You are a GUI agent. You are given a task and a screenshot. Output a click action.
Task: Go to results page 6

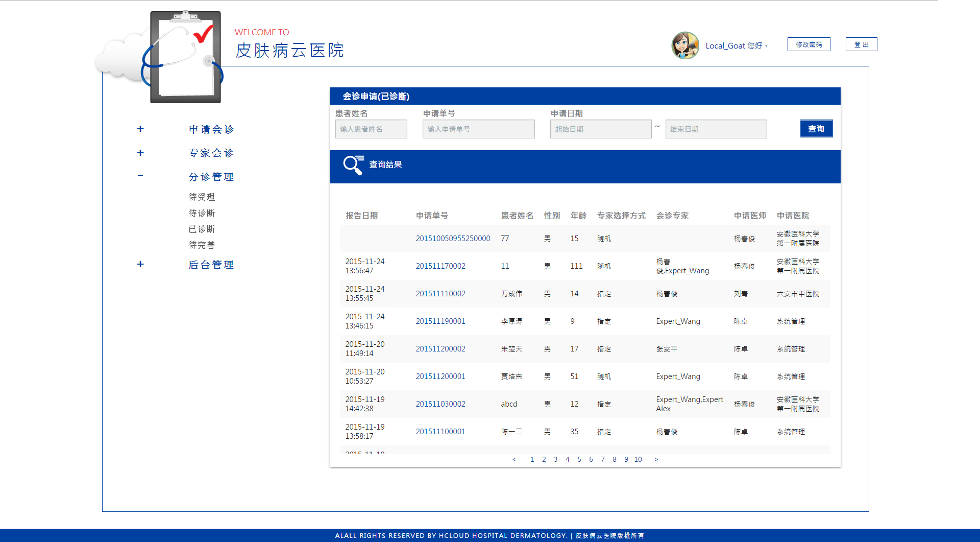591,459
